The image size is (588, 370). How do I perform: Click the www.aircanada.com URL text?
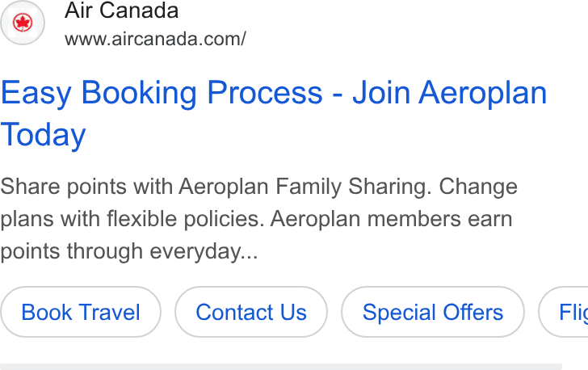(x=155, y=39)
